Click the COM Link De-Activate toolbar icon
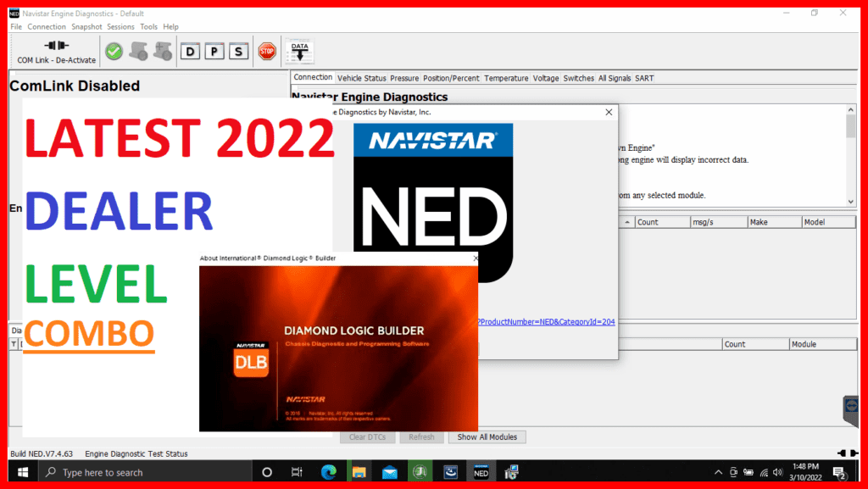The width and height of the screenshot is (868, 489). 53,47
